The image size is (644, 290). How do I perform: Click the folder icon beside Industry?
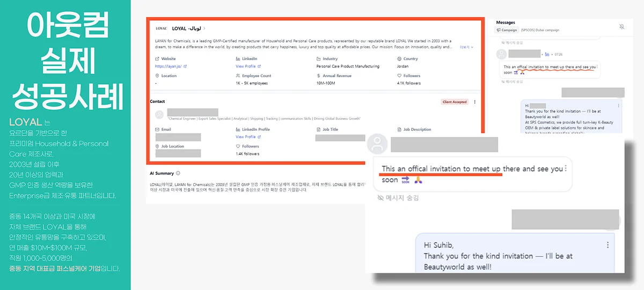(319, 58)
